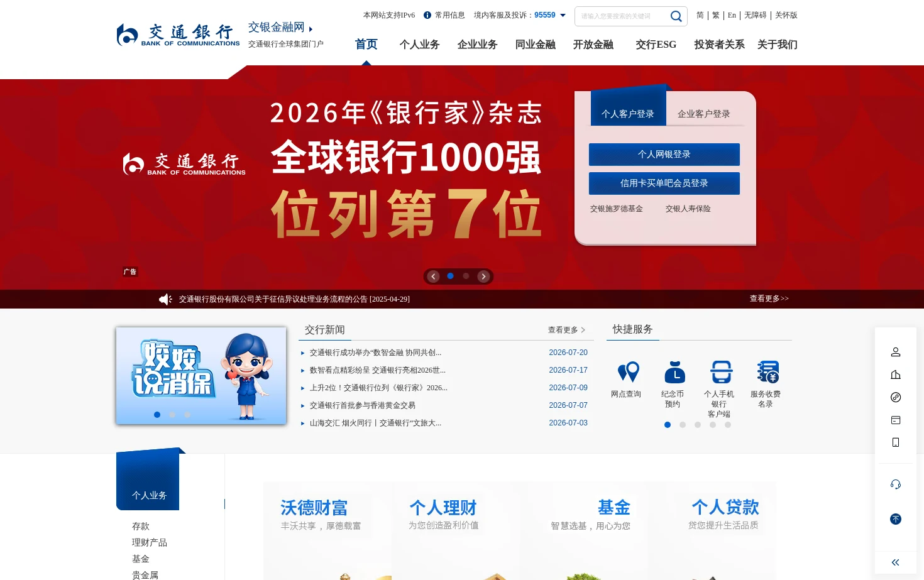Open 服务收费名录 icon

coord(767,372)
